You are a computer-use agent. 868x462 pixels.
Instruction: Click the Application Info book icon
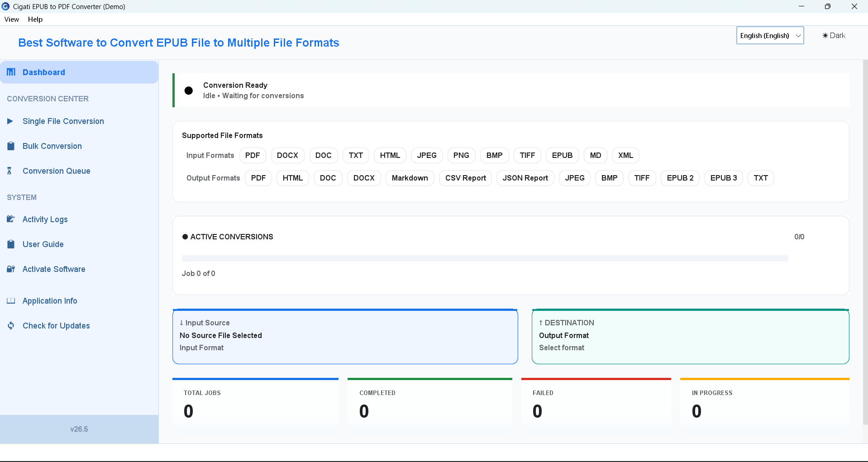[x=11, y=301]
